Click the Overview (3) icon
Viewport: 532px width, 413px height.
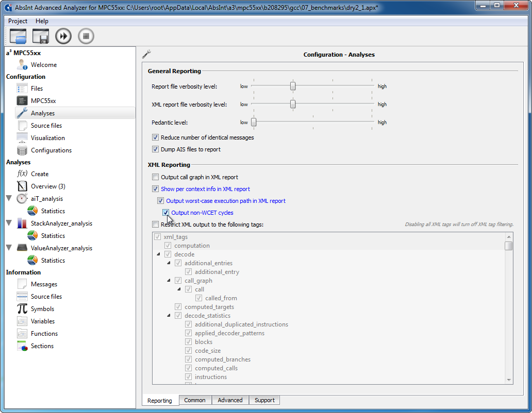point(22,186)
